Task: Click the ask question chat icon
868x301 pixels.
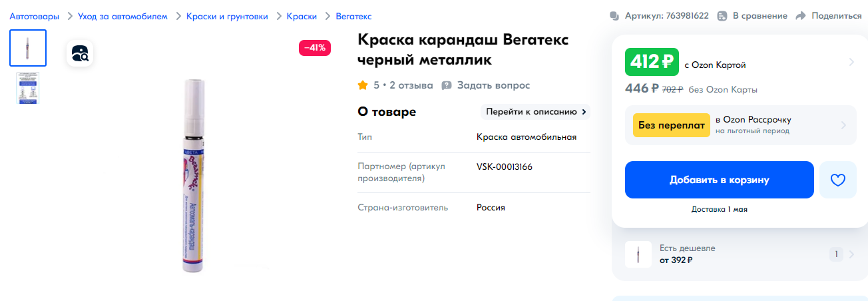Action: [x=447, y=85]
